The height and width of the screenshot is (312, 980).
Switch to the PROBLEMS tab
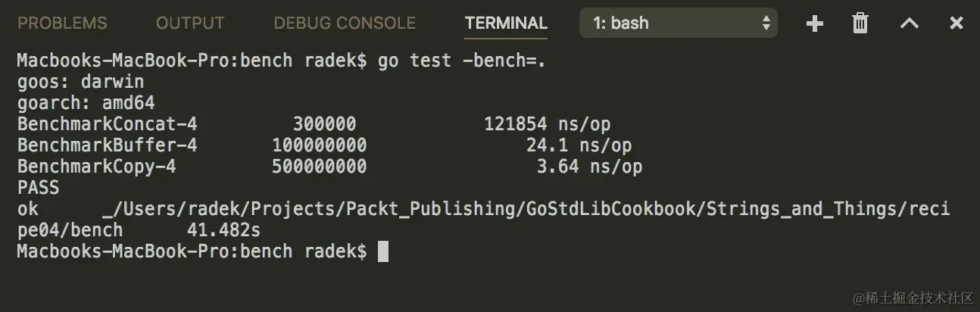click(x=62, y=23)
